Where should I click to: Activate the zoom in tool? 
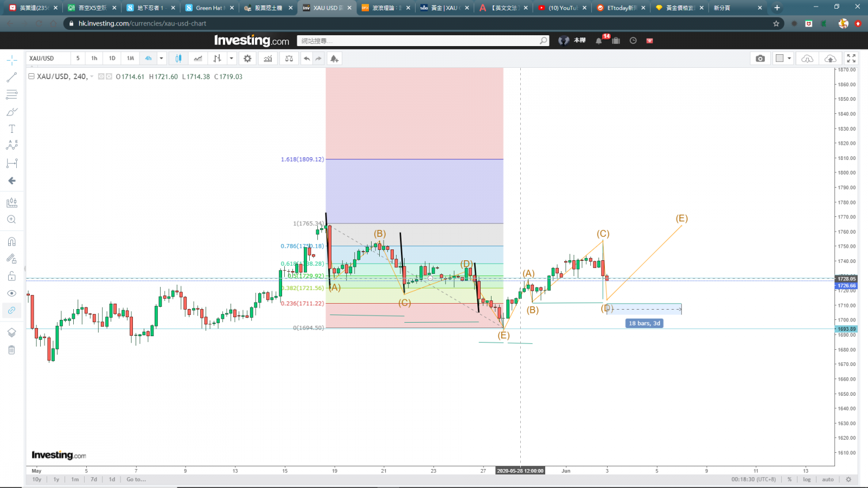11,220
